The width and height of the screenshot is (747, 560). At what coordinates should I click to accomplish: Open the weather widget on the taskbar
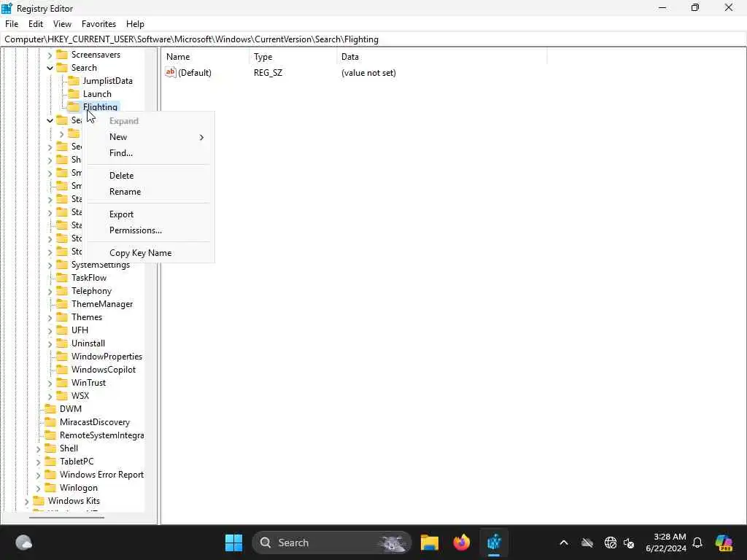23,542
